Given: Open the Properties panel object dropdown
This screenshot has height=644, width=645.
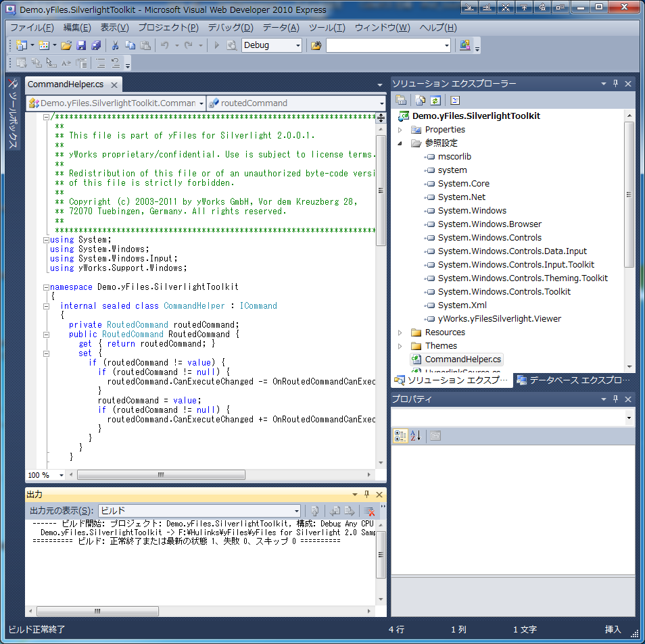Looking at the screenshot, I should (x=629, y=418).
